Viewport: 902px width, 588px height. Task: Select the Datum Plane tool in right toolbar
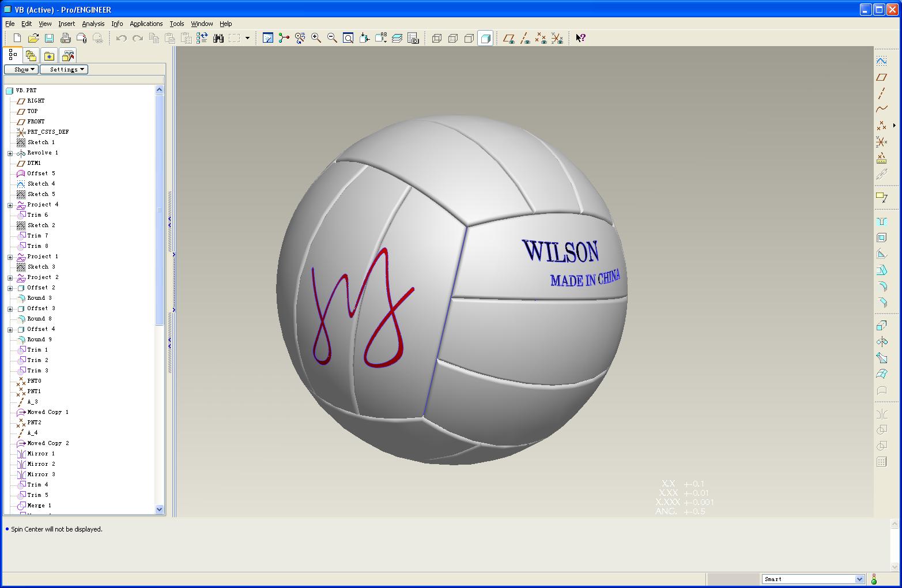click(881, 77)
